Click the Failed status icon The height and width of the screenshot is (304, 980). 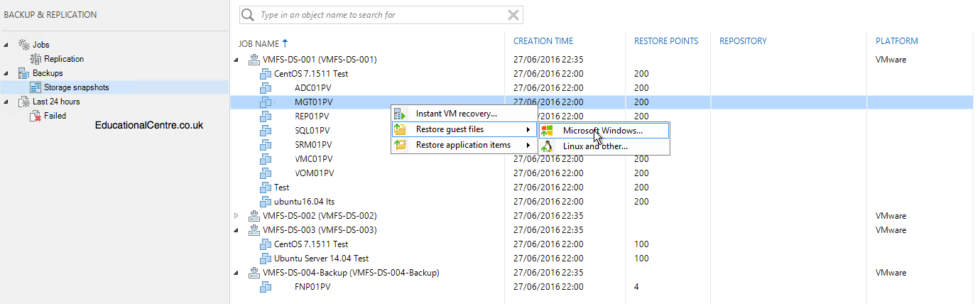point(36,116)
